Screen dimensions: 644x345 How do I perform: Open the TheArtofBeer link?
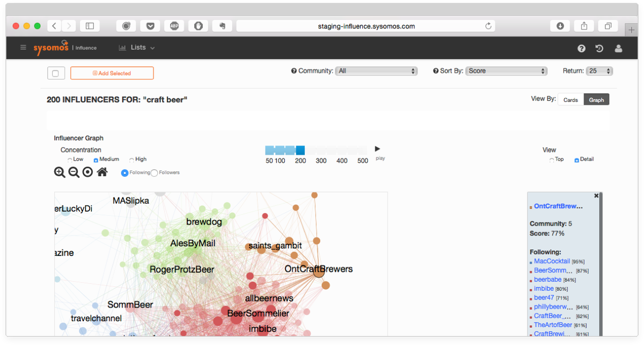[553, 325]
